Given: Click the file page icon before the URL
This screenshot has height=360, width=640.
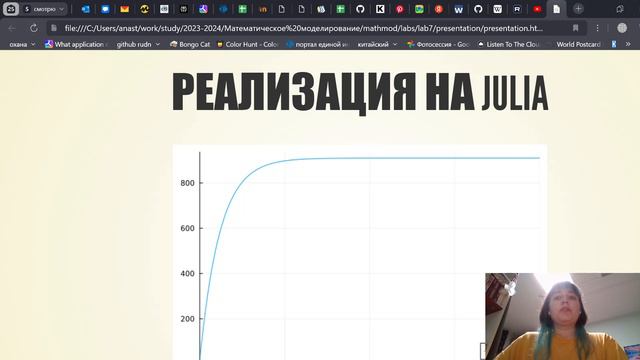Looking at the screenshot, I should click(53, 28).
